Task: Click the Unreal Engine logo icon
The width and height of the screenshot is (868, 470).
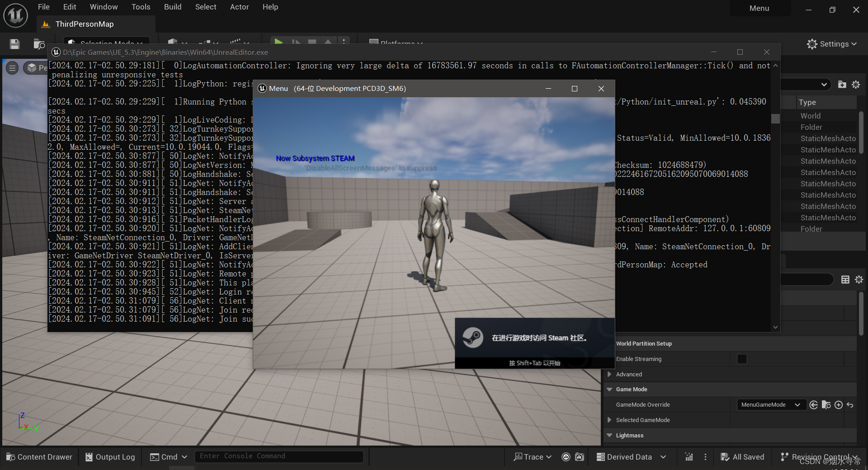Action: coord(15,15)
